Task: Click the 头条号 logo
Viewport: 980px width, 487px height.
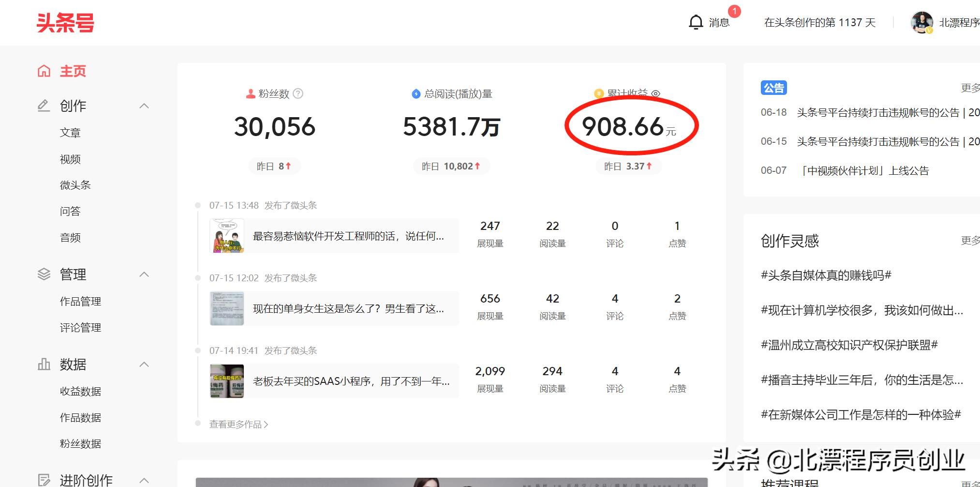Action: (65, 23)
